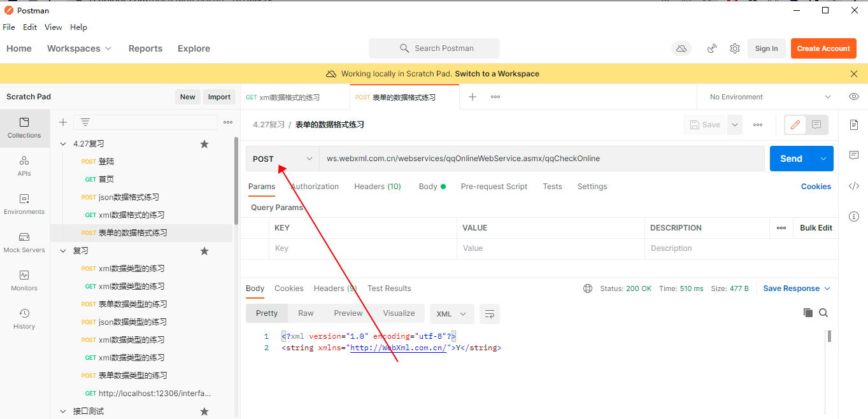Image resolution: width=868 pixels, height=419 pixels.
Task: Open the File menu
Action: coord(9,27)
